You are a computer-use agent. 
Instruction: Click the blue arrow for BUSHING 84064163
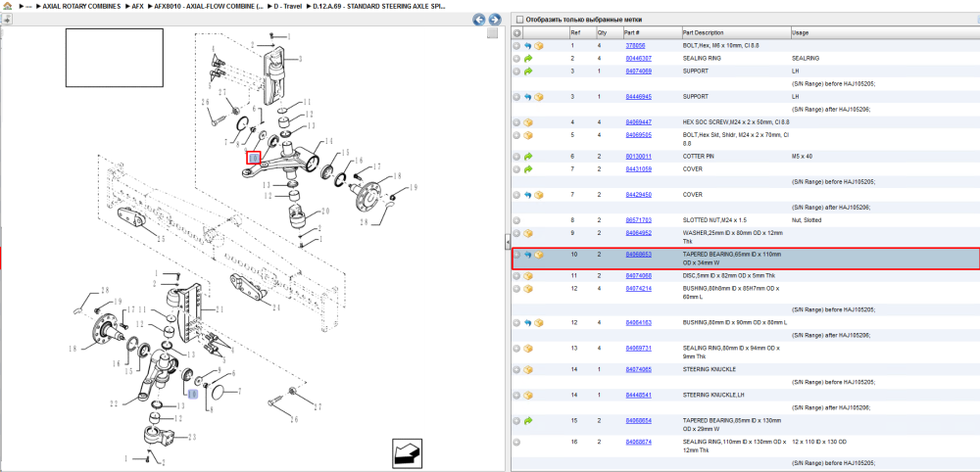pos(528,323)
